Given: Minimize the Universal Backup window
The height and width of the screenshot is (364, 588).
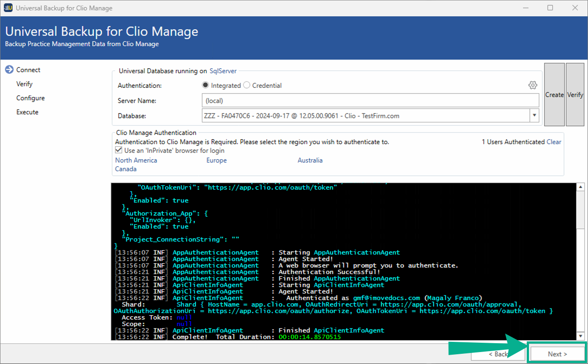Looking at the screenshot, I should (x=526, y=8).
